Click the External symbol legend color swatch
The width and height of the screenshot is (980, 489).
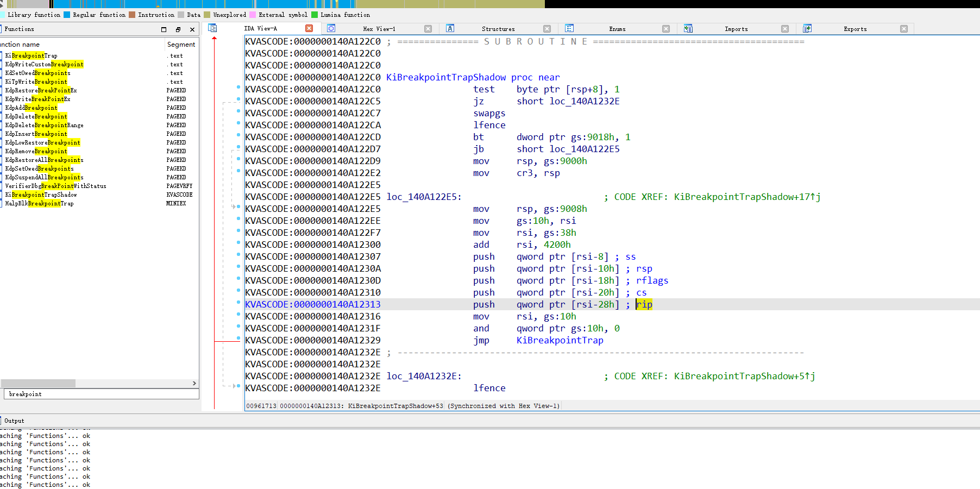tap(253, 15)
